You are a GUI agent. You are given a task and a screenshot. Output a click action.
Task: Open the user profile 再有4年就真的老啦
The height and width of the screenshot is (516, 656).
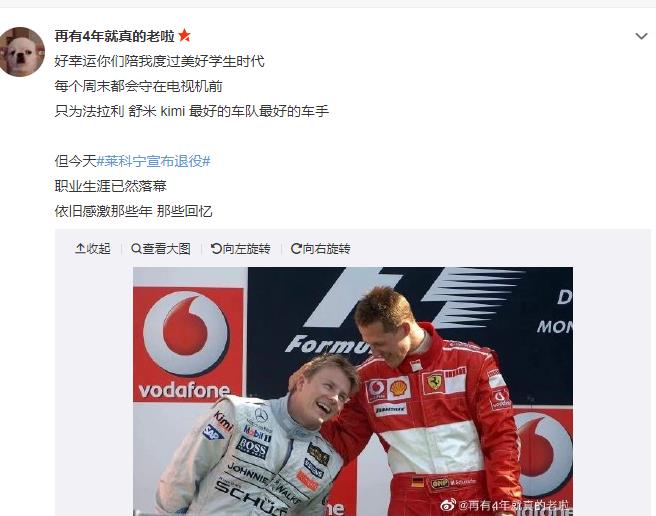[114, 36]
